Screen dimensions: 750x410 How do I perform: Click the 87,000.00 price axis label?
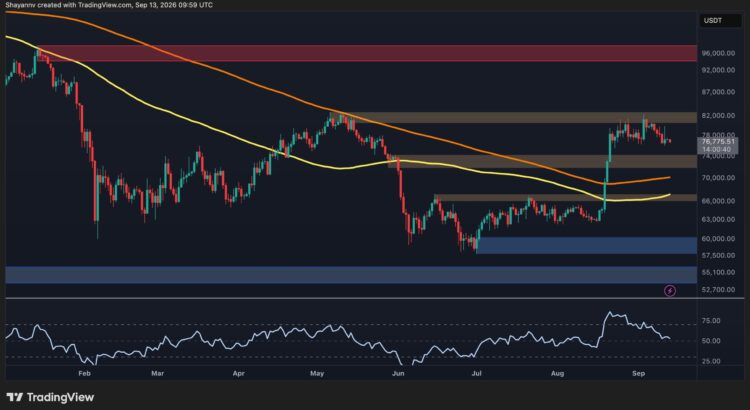[x=718, y=92]
